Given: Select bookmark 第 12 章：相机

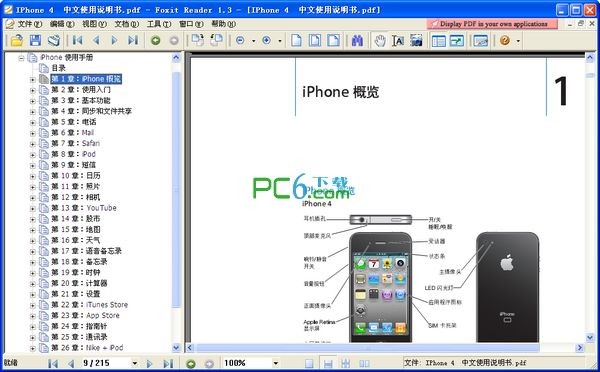Looking at the screenshot, I should 75,197.
